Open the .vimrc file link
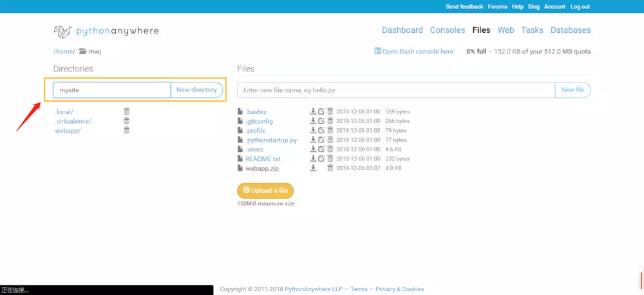The image size is (644, 295). 254,149
